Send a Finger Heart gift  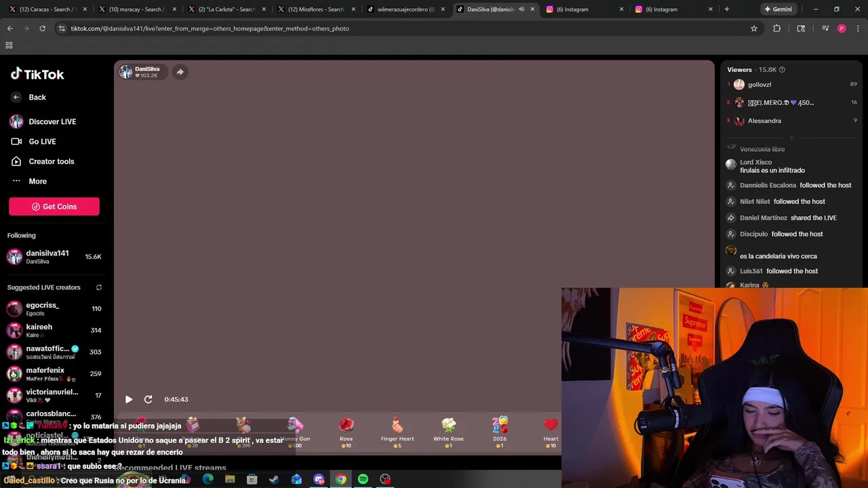pos(397,433)
